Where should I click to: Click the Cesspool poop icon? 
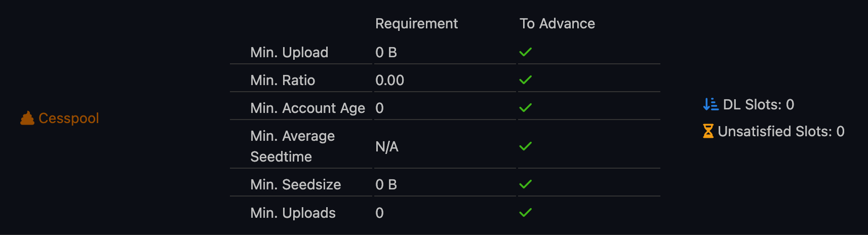coord(27,118)
